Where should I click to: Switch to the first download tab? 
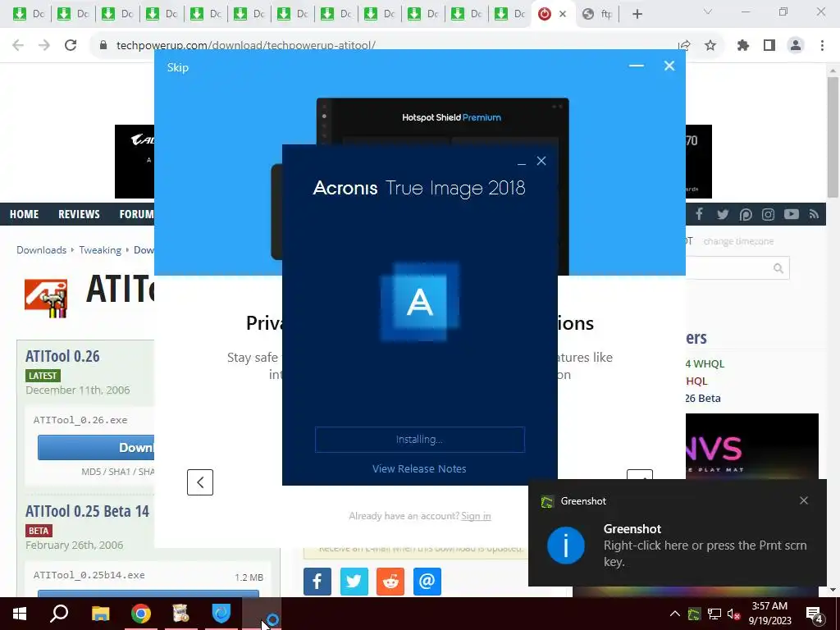[29, 14]
